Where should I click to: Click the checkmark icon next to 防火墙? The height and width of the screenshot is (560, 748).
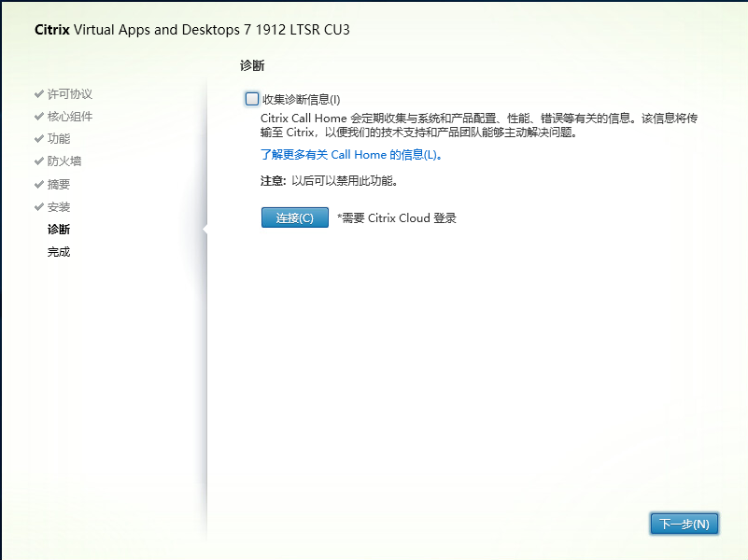pos(39,161)
